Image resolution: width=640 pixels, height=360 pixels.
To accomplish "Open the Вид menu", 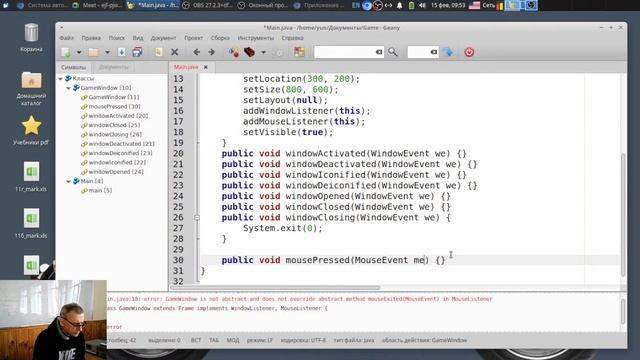I will point(138,38).
